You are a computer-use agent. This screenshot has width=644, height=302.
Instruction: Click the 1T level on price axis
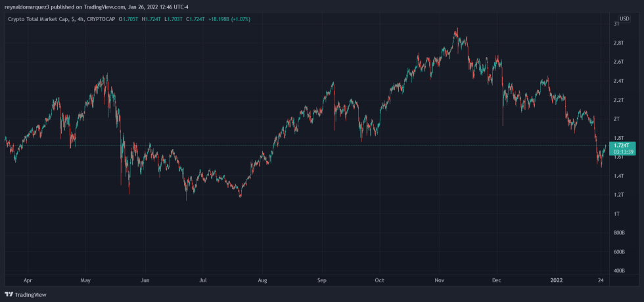pyautogui.click(x=616, y=214)
